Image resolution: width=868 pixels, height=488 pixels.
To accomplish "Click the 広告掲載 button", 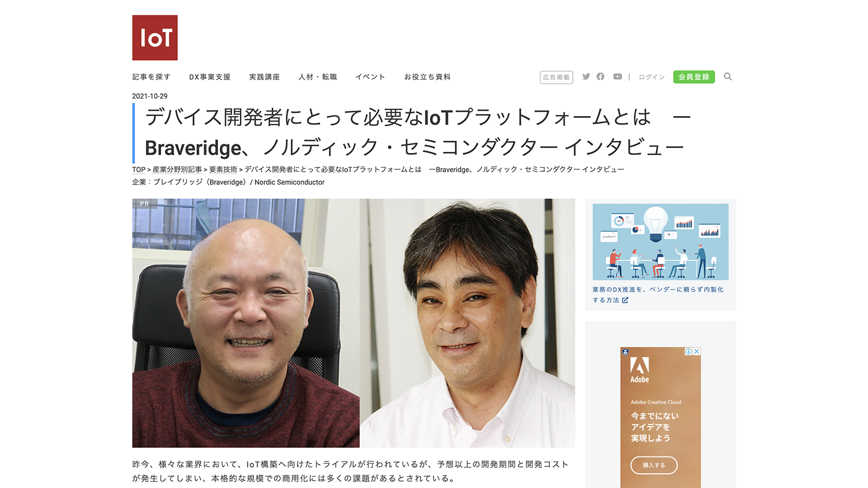I will (x=557, y=78).
